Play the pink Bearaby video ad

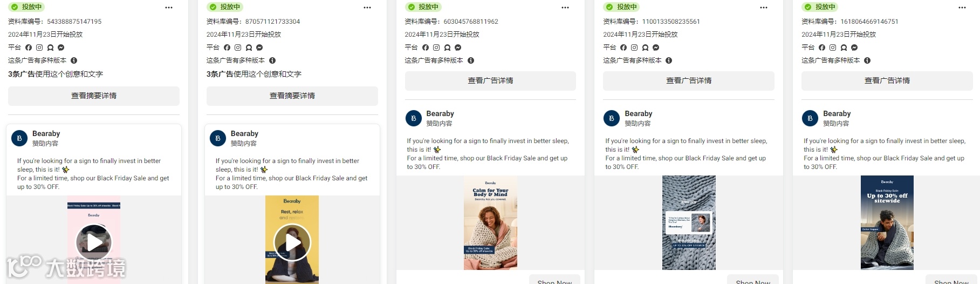[x=94, y=242]
